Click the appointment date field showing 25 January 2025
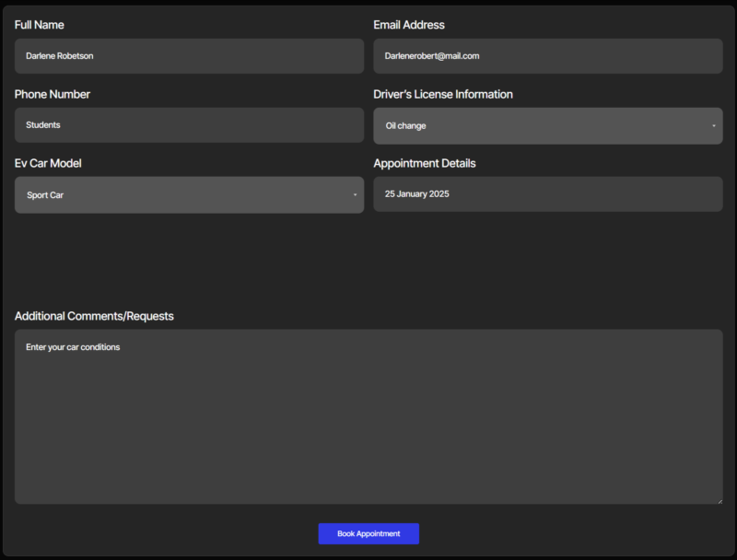 547,194
